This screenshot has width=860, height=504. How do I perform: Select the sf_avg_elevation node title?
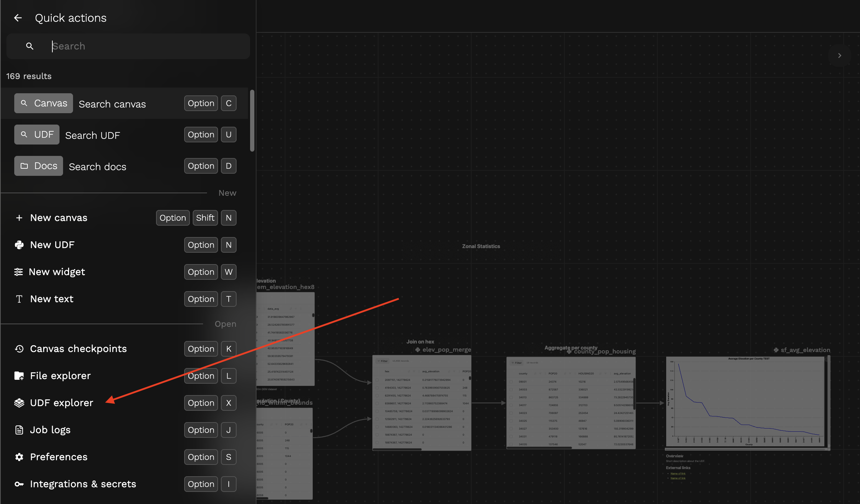tap(805, 350)
